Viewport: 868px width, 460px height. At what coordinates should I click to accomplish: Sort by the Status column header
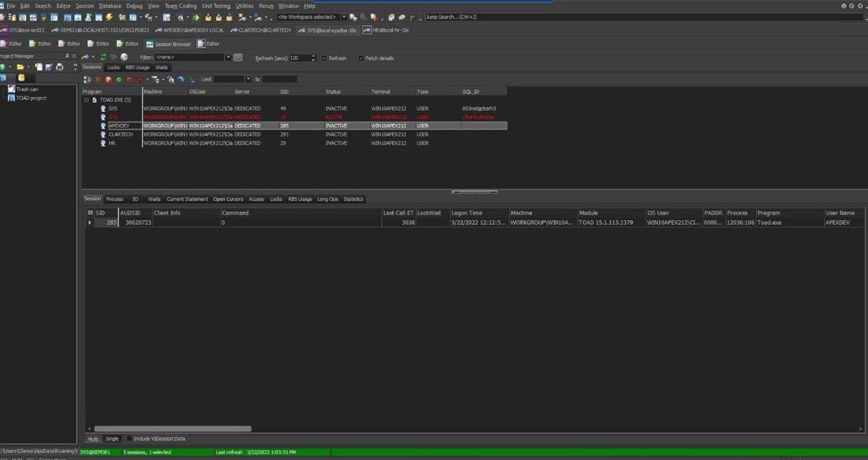tap(347, 92)
